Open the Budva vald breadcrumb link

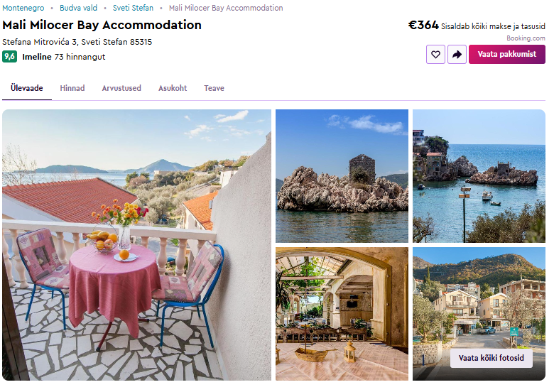[78, 8]
